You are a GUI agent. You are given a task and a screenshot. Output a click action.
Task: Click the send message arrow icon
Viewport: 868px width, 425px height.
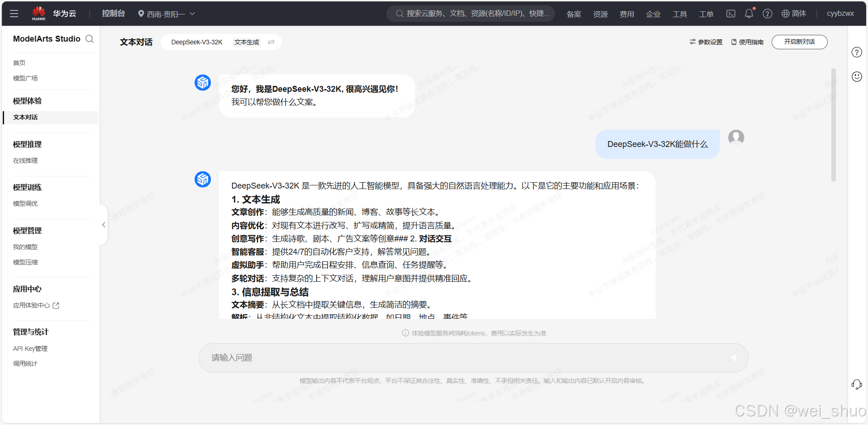[733, 358]
